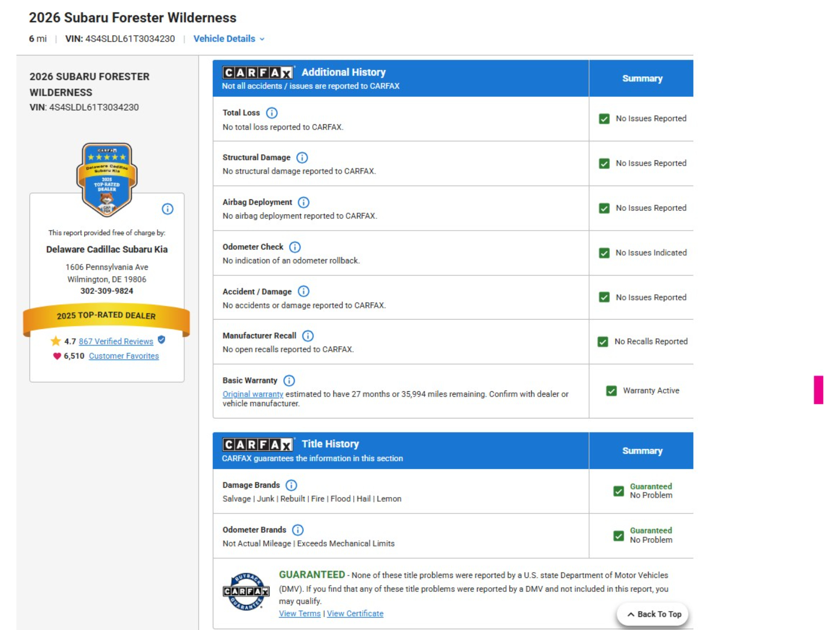
Task: Click green check beside No Recalls Reported
Action: [603, 342]
